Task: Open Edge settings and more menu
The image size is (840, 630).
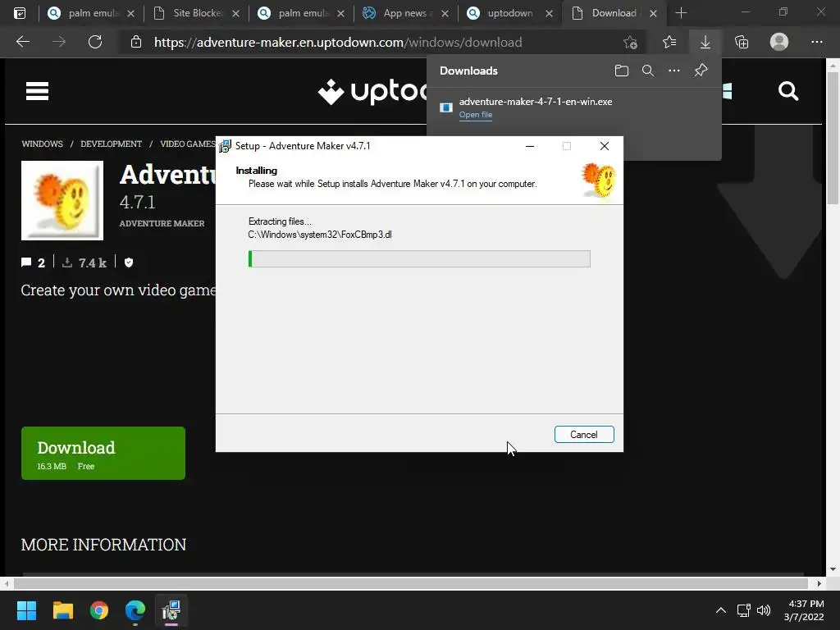Action: tap(816, 42)
